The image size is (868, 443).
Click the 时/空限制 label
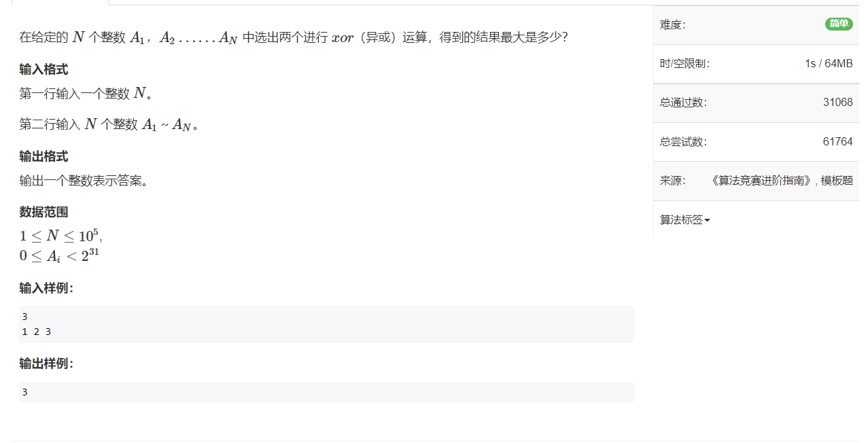(x=684, y=64)
